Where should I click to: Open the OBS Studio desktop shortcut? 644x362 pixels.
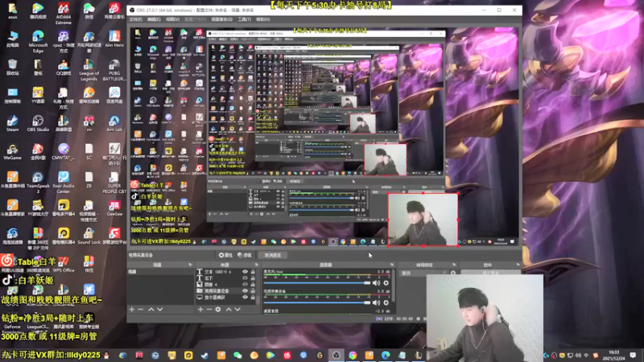(38, 123)
